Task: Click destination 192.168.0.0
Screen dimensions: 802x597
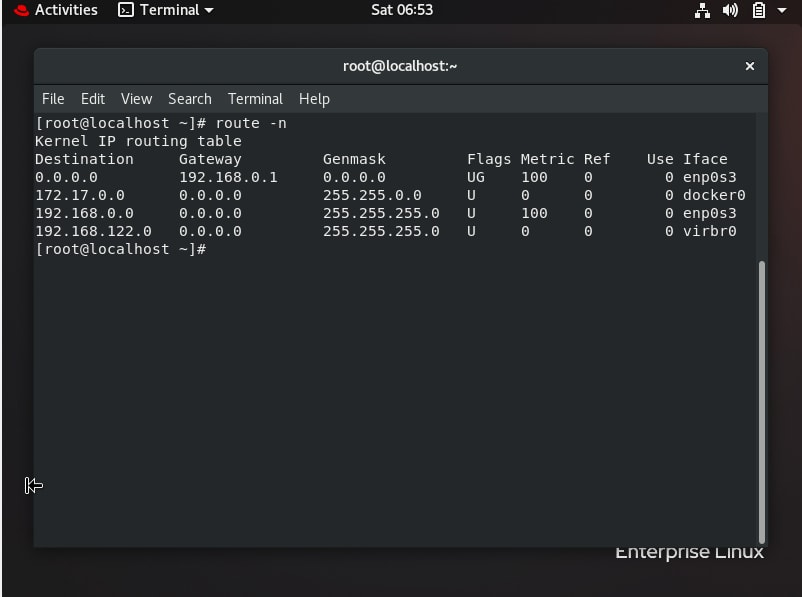Action: pyautogui.click(x=84, y=213)
